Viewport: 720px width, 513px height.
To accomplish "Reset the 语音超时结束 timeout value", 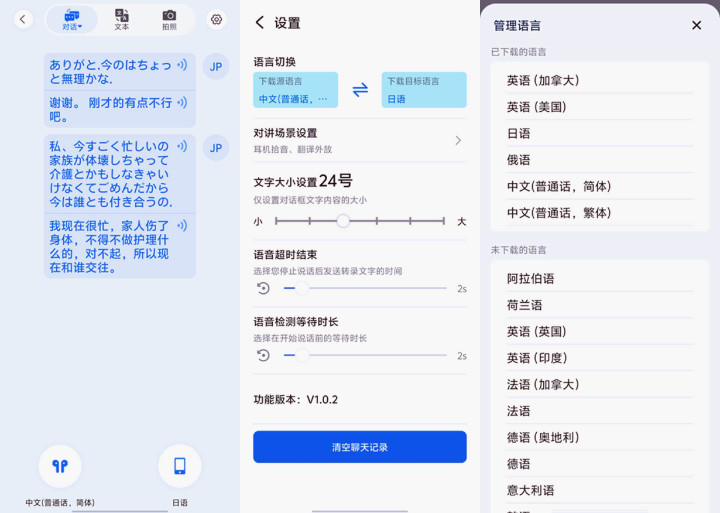I will pyautogui.click(x=263, y=288).
